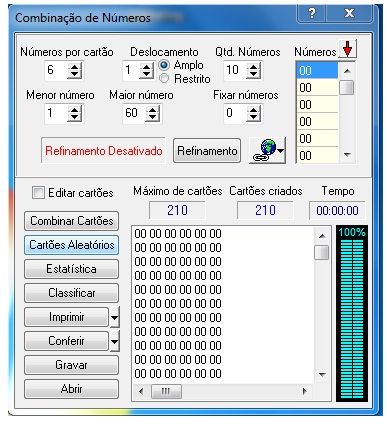Screen dimensions: 387x424
Task: Click Combinar Cartões button
Action: (x=71, y=221)
